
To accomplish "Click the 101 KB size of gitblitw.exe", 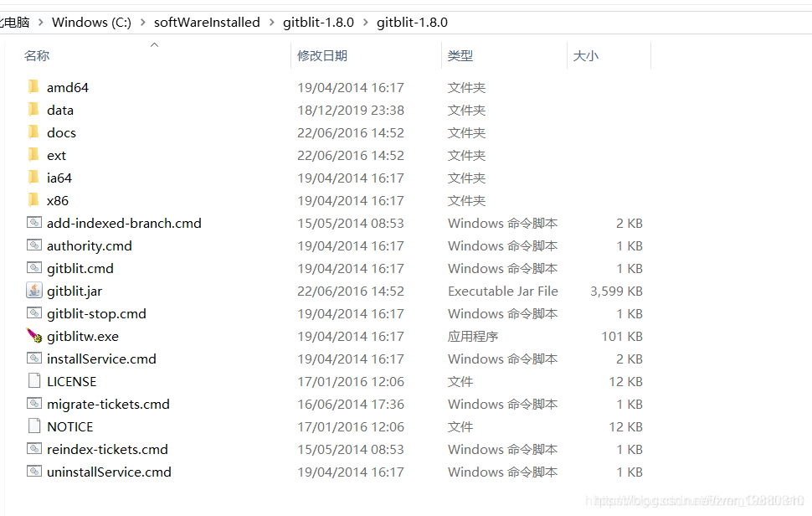I will click(x=622, y=336).
